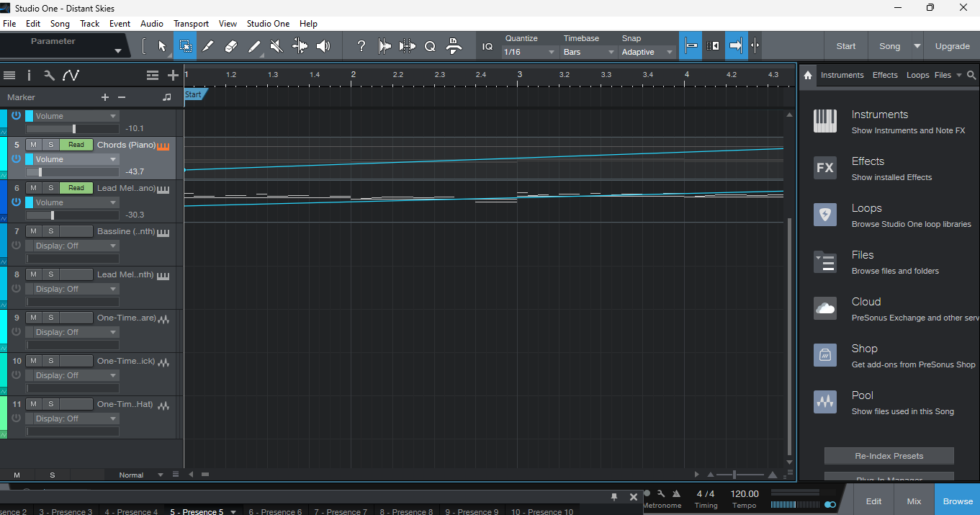Open the Snap Adaptive dropdown
The width and height of the screenshot is (980, 515).
point(648,52)
